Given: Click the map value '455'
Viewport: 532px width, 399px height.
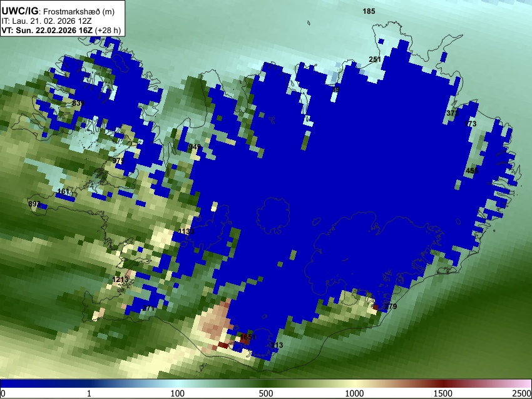Looking at the screenshot, I should point(472,171).
